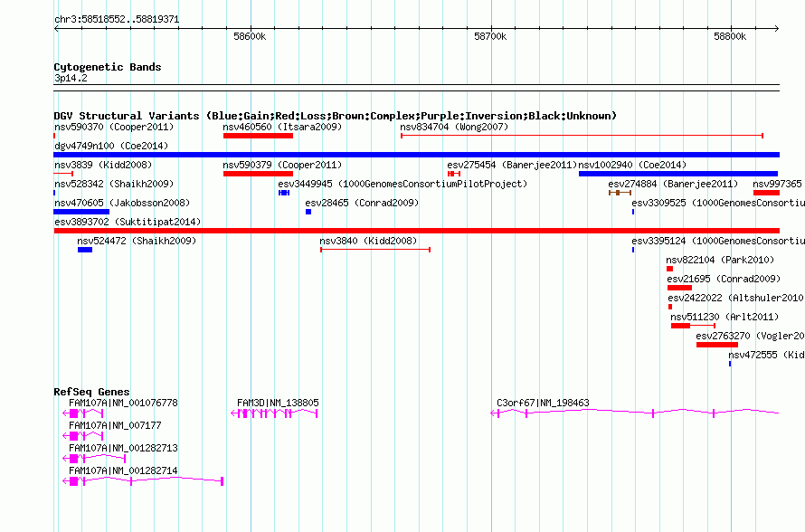Image resolution: width=805 pixels, height=532 pixels.
Task: Select the esv3395124 variant label
Action: 718,241
